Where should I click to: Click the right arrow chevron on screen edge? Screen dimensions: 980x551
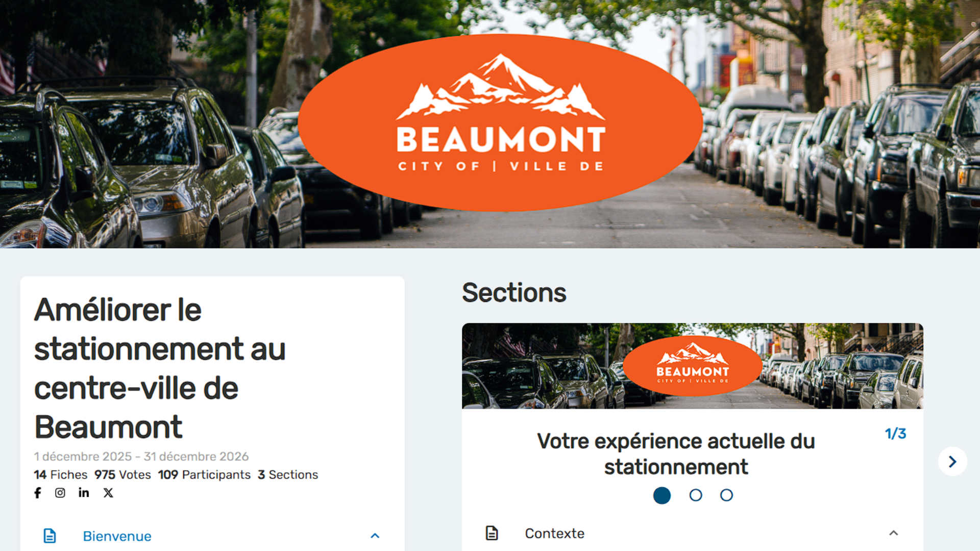tap(952, 462)
